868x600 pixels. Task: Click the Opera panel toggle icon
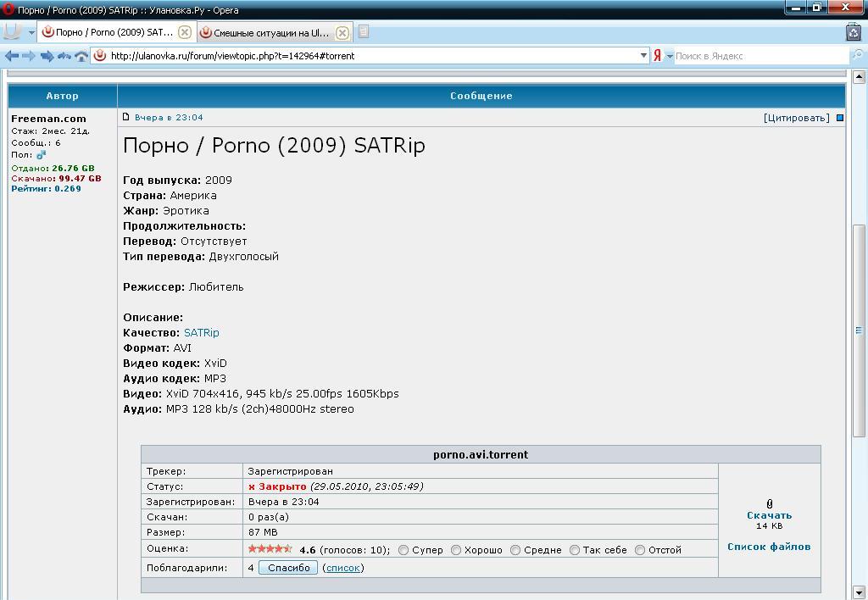coord(12,32)
